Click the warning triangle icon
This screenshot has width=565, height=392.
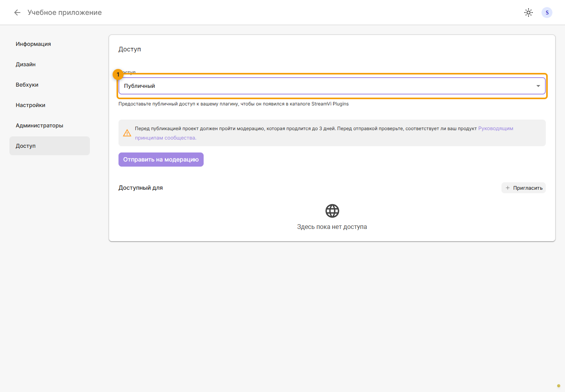point(127,133)
